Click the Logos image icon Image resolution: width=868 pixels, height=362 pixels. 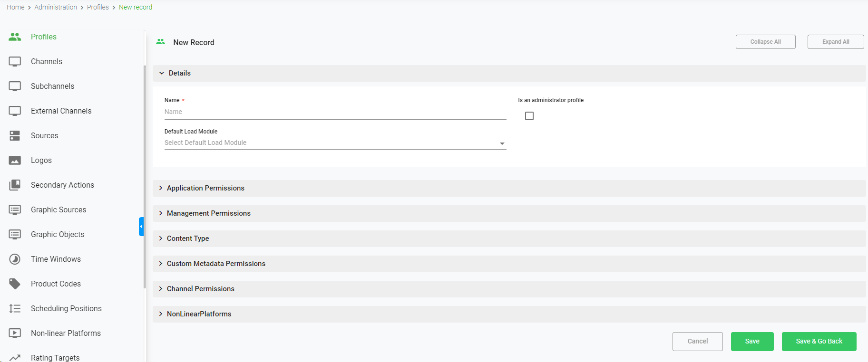point(15,160)
